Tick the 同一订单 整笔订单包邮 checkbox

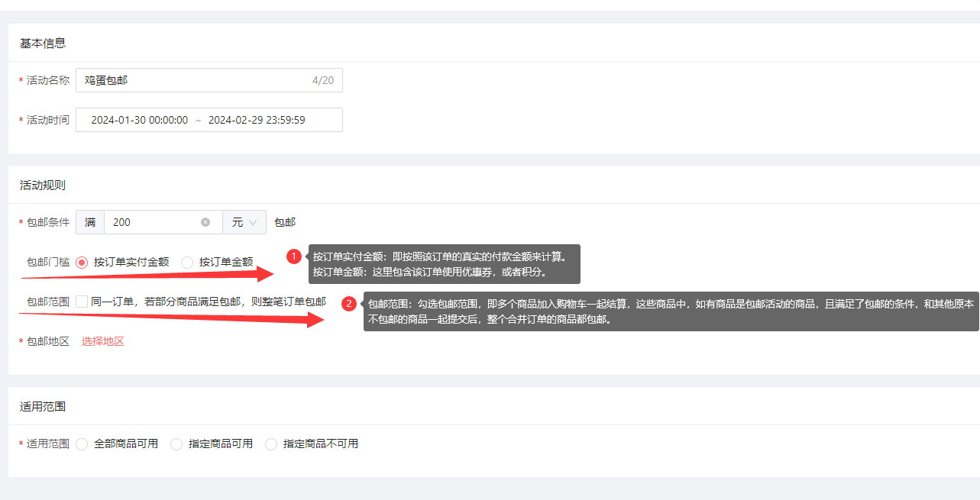pos(82,302)
